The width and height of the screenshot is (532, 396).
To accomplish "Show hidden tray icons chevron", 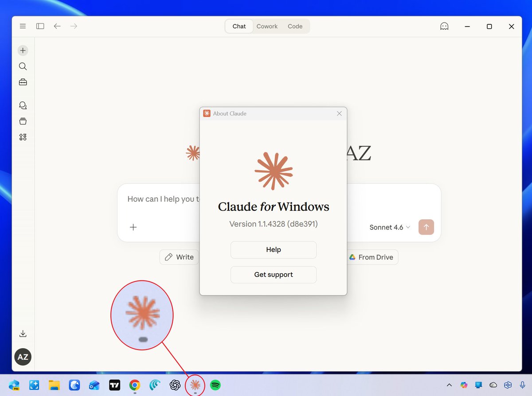I will click(x=449, y=385).
